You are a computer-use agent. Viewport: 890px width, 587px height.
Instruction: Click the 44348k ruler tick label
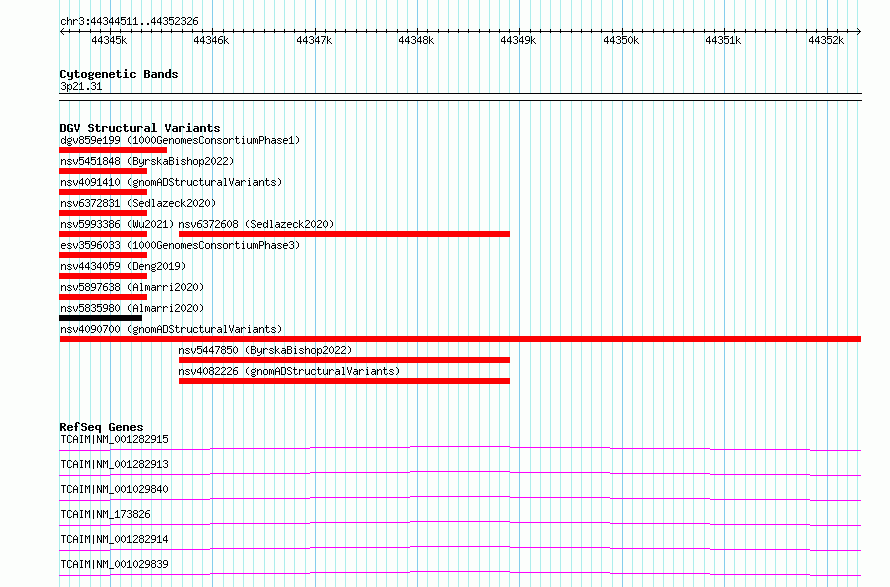pyautogui.click(x=416, y=41)
